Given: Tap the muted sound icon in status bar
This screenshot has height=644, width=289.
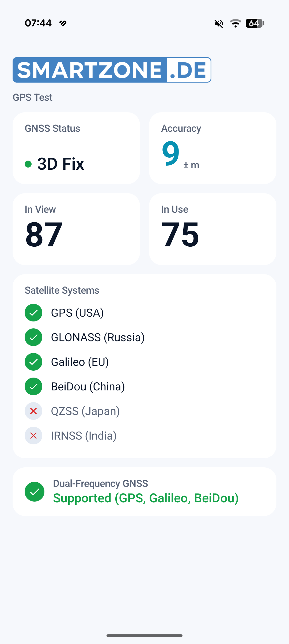Looking at the screenshot, I should point(219,24).
